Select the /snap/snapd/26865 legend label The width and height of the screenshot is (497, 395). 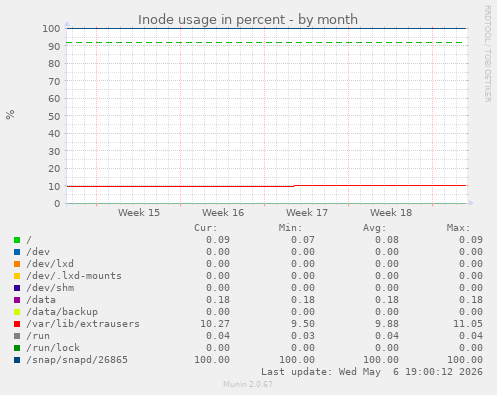click(x=77, y=360)
